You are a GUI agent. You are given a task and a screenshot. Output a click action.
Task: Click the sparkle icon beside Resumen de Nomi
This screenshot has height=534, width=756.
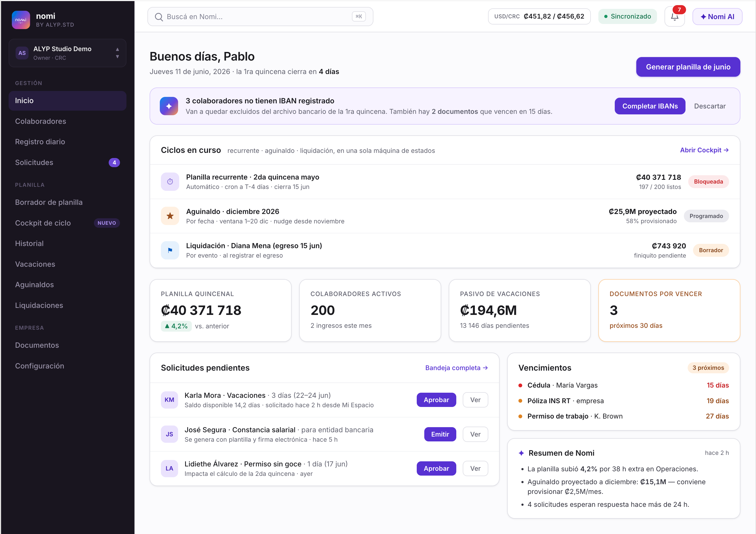(x=521, y=453)
